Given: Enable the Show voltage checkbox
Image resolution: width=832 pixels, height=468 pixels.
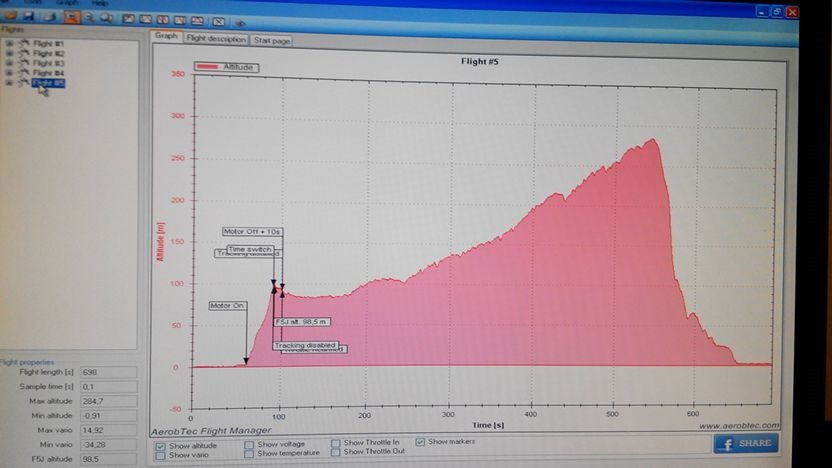Looking at the screenshot, I should coord(249,444).
